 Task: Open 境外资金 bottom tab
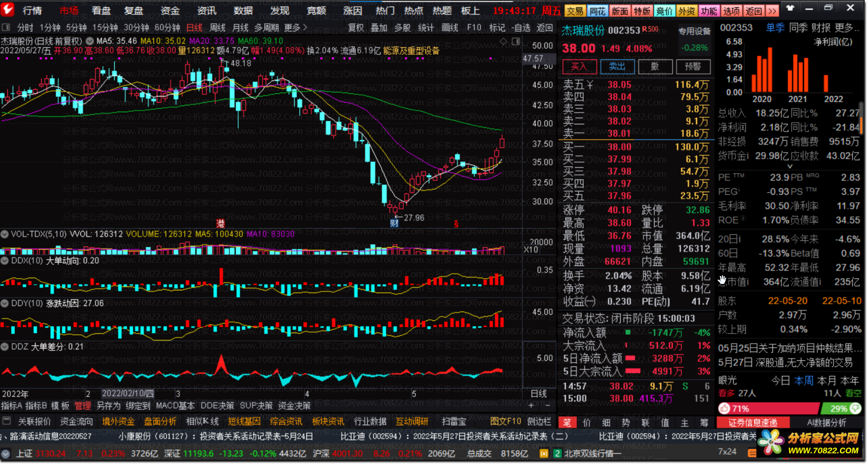[x=119, y=422]
